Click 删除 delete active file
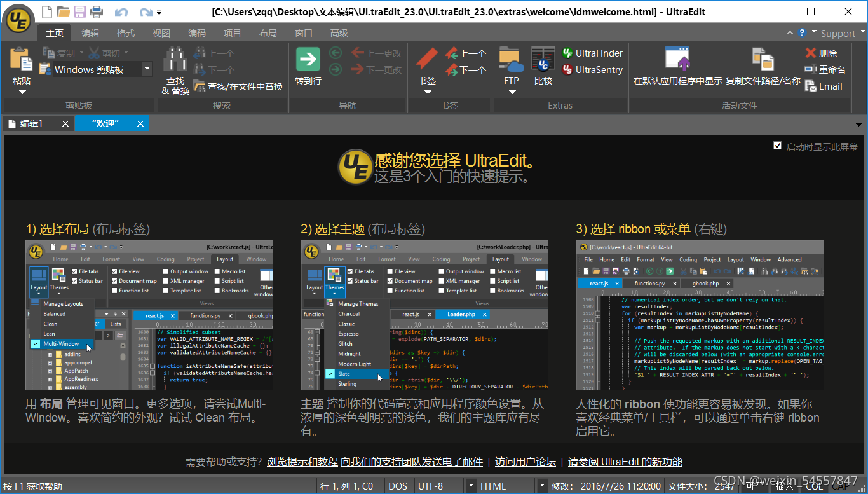868x494 pixels. click(x=821, y=53)
